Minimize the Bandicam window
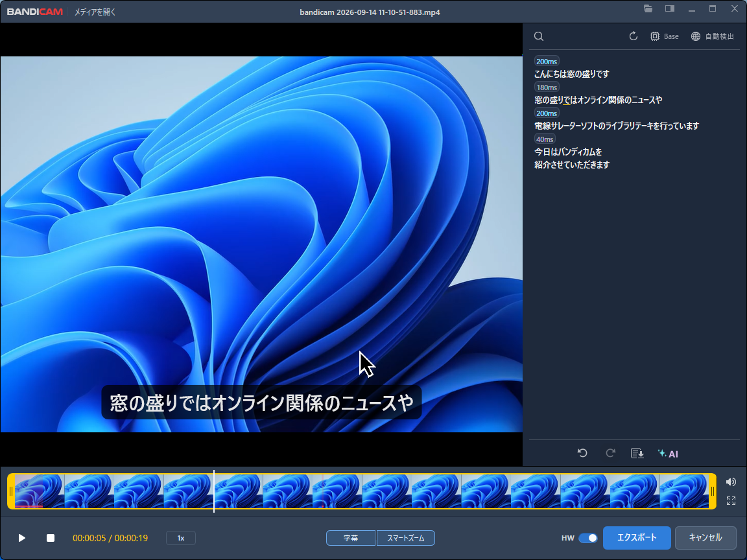Viewport: 747px width, 560px height. [692, 9]
